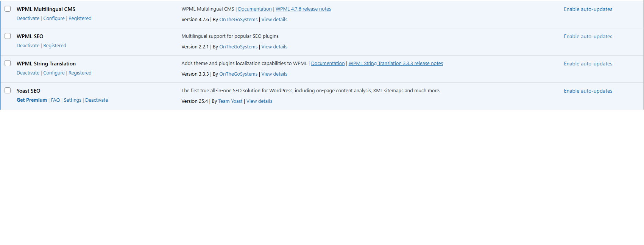Open Configure for WPML Multilingual CMS
644x245 pixels.
point(54,19)
